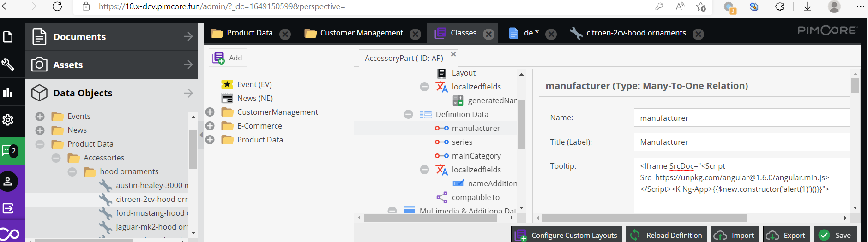This screenshot has height=242, width=868.
Task: Open jaguar-mk2-hood object in tree
Action: pyautogui.click(x=152, y=227)
